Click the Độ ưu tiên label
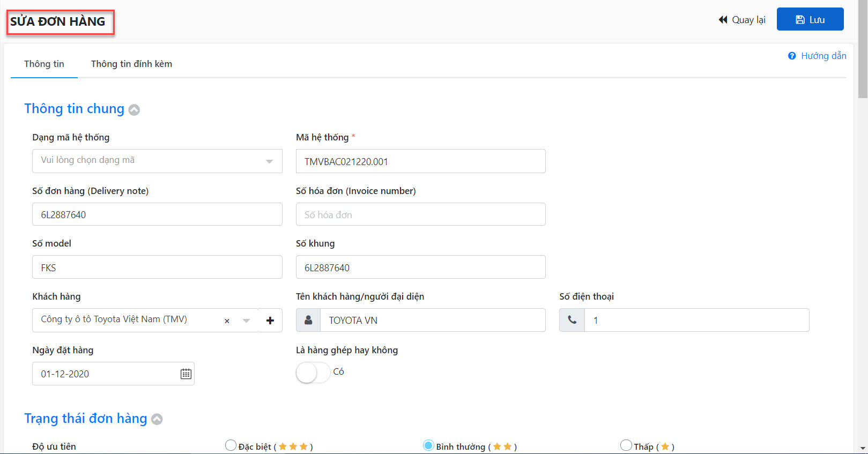Screen dimensions: 868x454 pos(54,446)
